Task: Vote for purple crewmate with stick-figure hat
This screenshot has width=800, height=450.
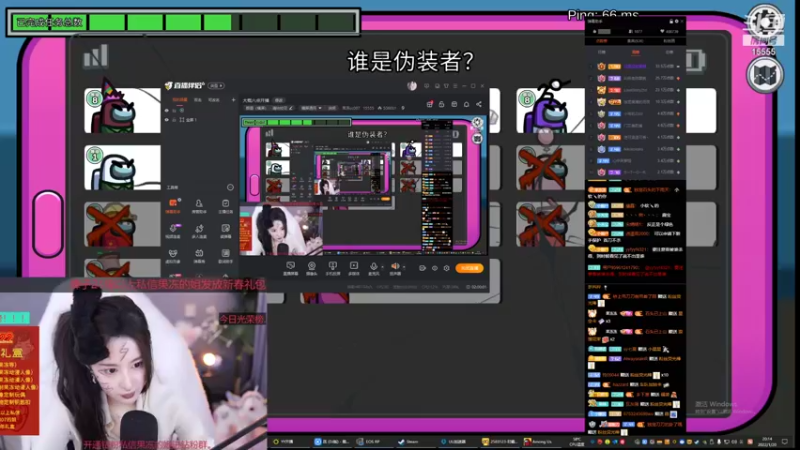Action: pyautogui.click(x=550, y=110)
